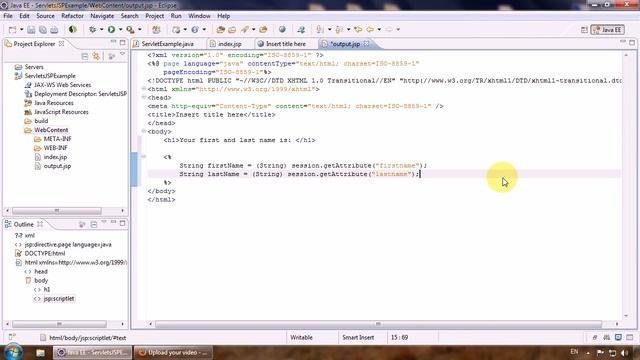Open the External Tools dropdown arrow
This screenshot has height=360, width=640.
click(x=140, y=29)
